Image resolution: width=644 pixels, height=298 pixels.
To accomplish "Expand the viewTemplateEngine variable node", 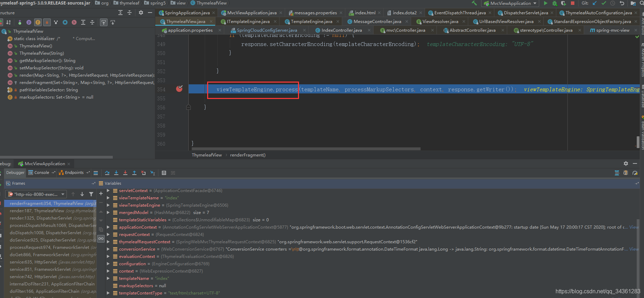I will pos(108,205).
